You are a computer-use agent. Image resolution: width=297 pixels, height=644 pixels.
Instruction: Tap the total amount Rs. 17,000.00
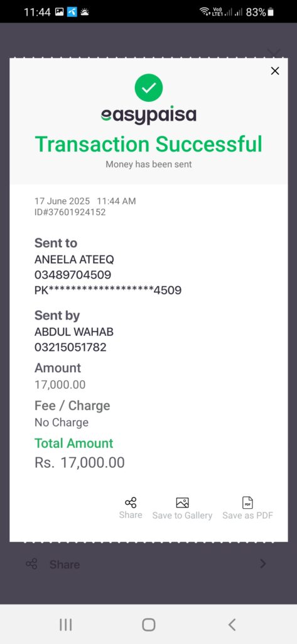click(80, 462)
